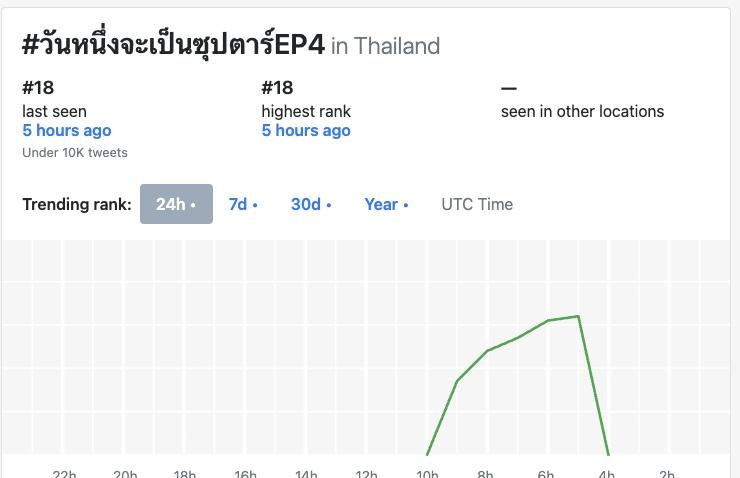
Task: Click the #18 rank above "last seen"
Action: pos(37,87)
